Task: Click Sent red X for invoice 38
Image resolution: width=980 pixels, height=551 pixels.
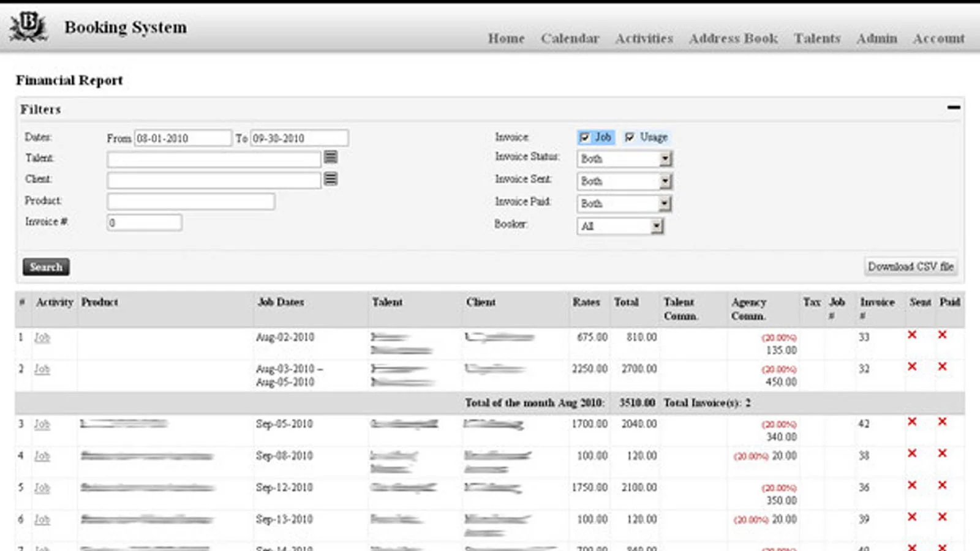Action: [912, 454]
